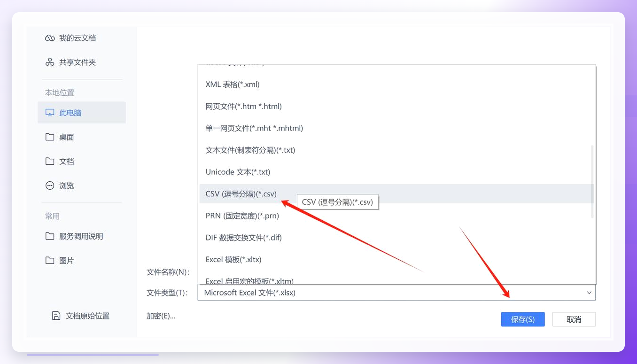
Task: Click the 保存(S) button
Action: coord(523,319)
